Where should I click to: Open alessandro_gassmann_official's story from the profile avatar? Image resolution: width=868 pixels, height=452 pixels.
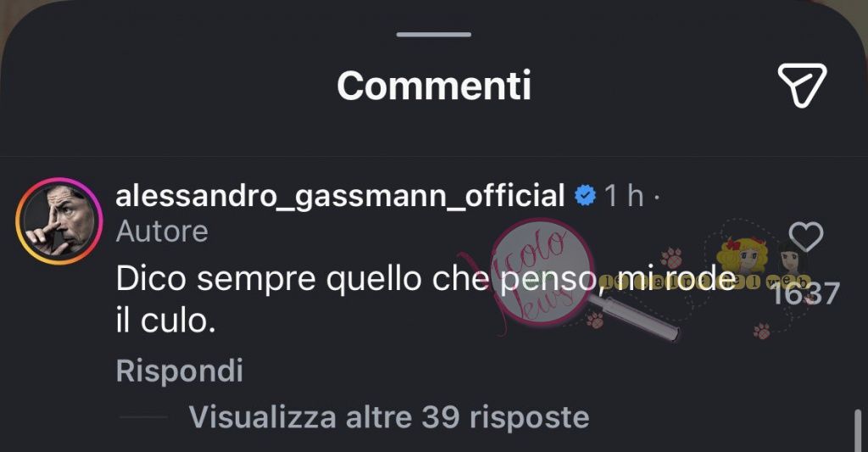pos(59,221)
